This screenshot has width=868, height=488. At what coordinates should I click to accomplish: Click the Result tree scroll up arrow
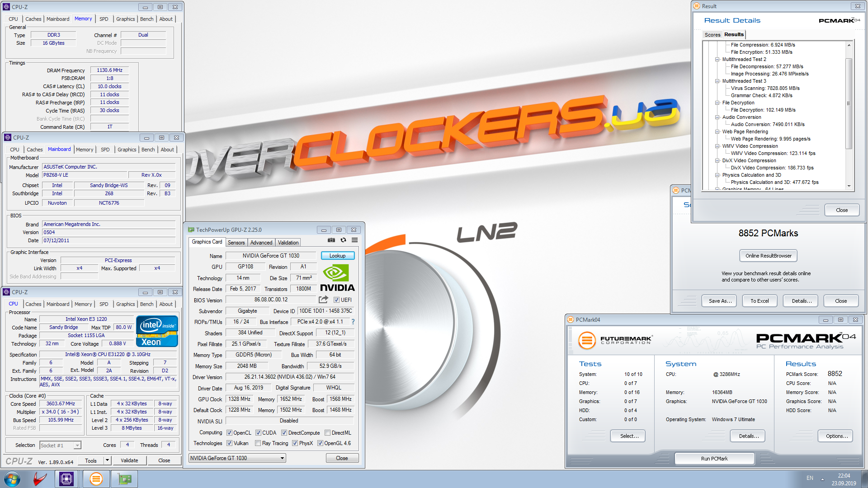click(x=849, y=45)
